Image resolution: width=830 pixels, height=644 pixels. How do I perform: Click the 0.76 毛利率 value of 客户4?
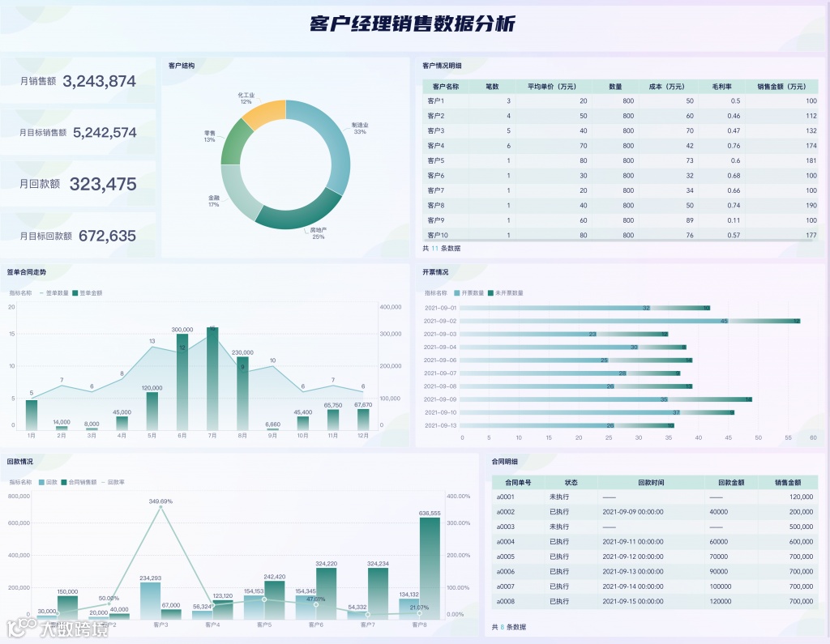734,146
